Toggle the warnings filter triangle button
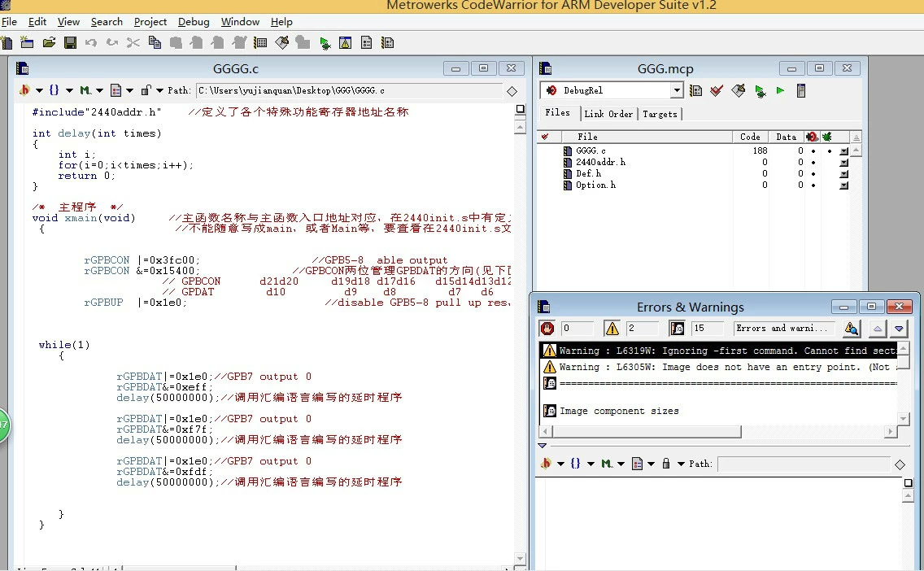 (612, 328)
